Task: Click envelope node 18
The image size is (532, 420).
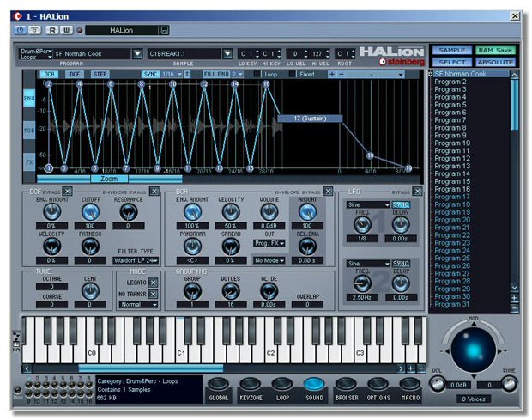Action: [370, 155]
